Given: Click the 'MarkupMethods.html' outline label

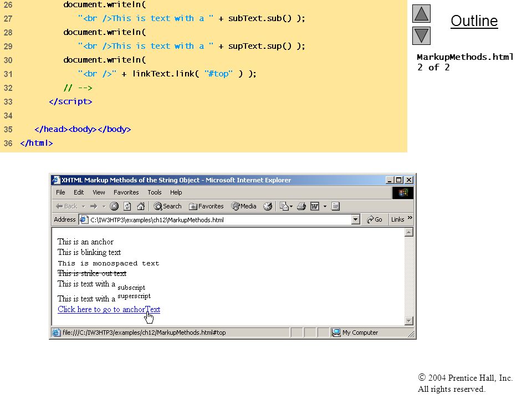Looking at the screenshot, I should coord(465,57).
